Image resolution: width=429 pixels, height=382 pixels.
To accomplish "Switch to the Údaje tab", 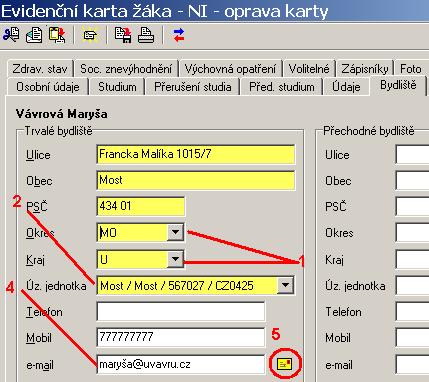I will pos(346,87).
